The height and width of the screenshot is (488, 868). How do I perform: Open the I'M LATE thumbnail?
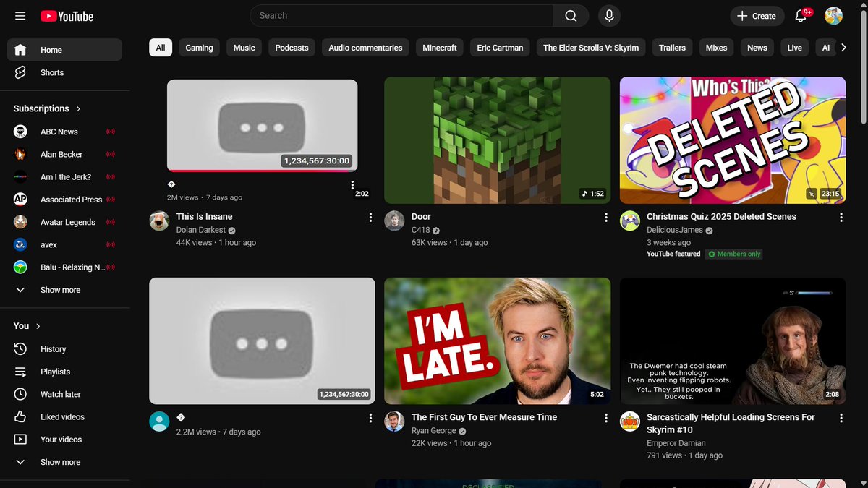click(497, 341)
